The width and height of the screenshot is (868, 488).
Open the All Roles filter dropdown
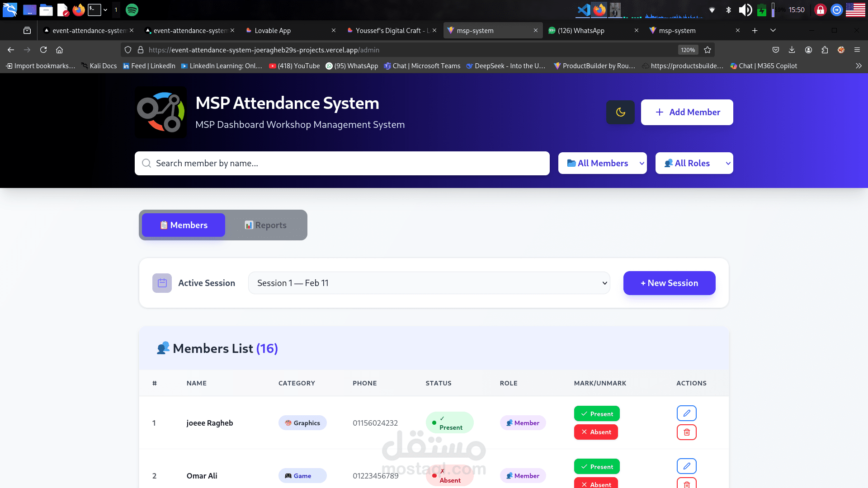pos(694,163)
